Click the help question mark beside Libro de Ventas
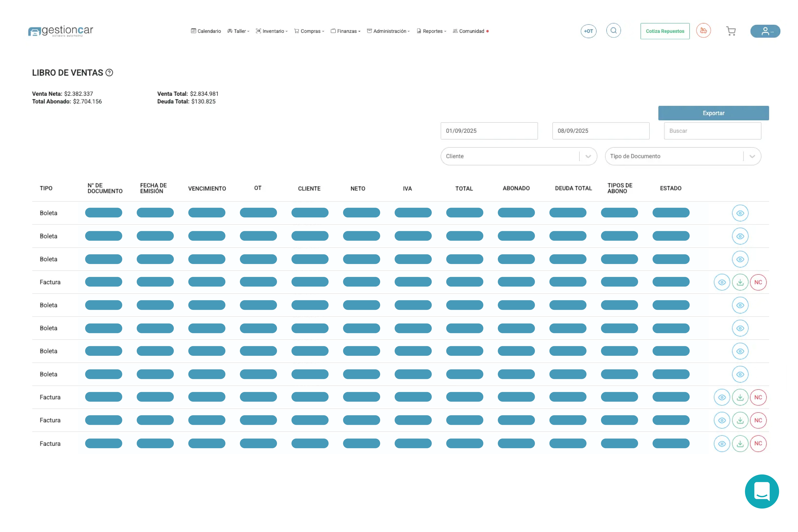 click(109, 73)
